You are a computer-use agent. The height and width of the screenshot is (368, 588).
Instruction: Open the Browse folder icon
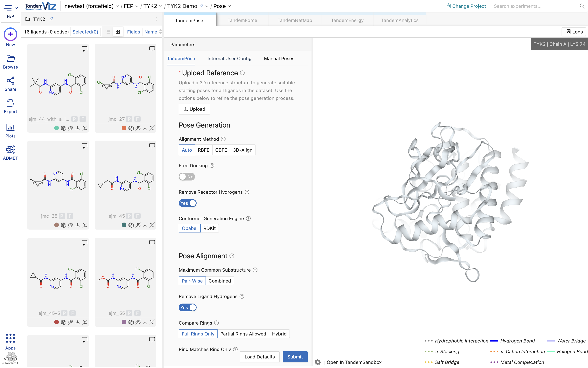(10, 58)
